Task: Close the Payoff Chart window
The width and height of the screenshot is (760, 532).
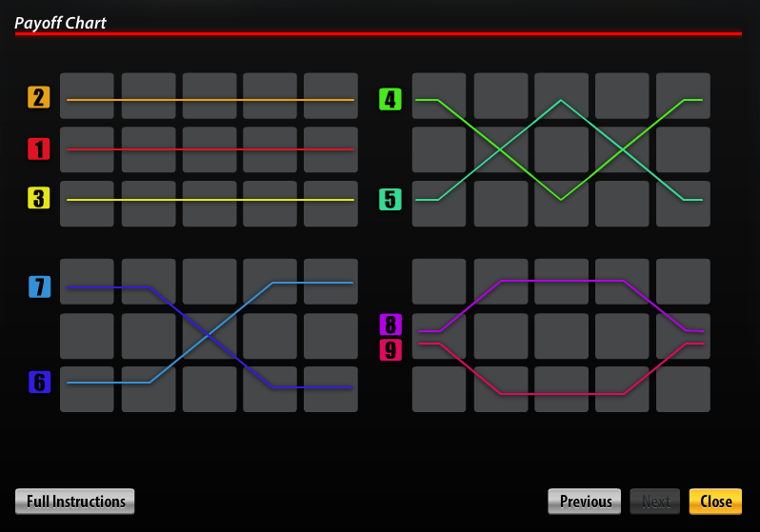Action: 715,502
